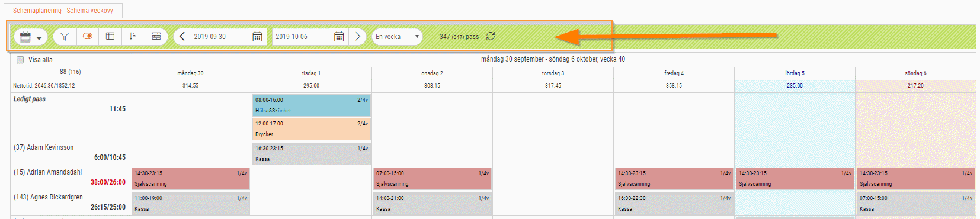
Task: Select the Ledigt pass row label
Action: pos(30,99)
